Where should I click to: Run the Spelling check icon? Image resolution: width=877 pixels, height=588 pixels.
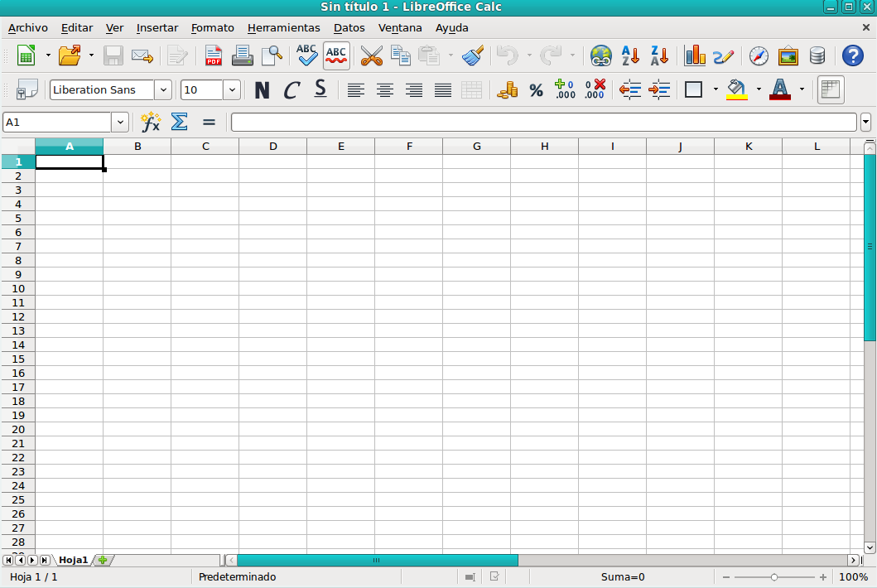[x=306, y=55]
